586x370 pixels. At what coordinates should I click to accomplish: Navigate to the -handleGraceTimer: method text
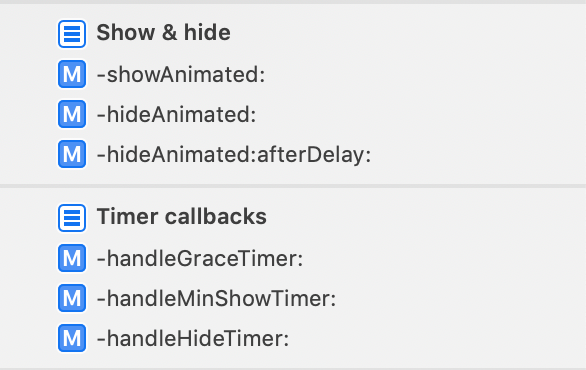pyautogui.click(x=200, y=258)
